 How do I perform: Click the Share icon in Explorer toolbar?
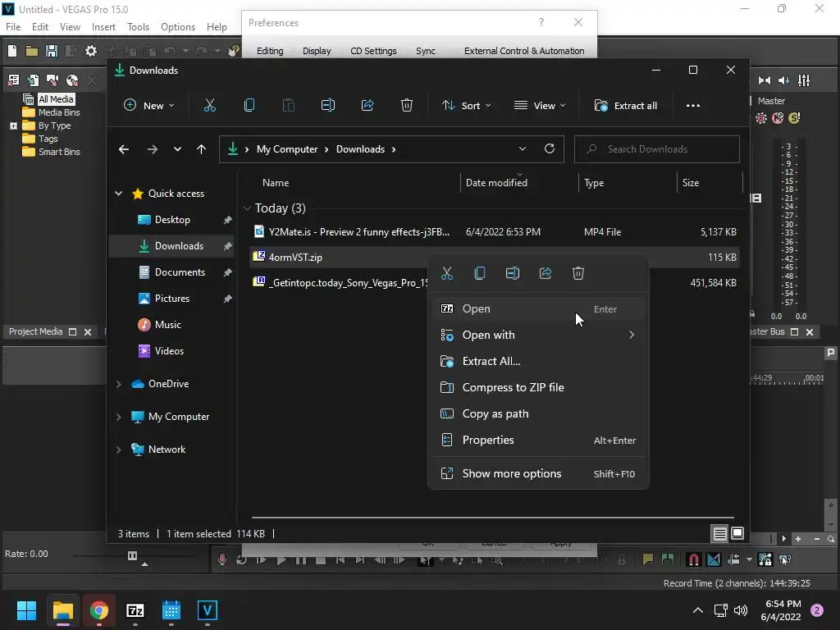point(367,106)
